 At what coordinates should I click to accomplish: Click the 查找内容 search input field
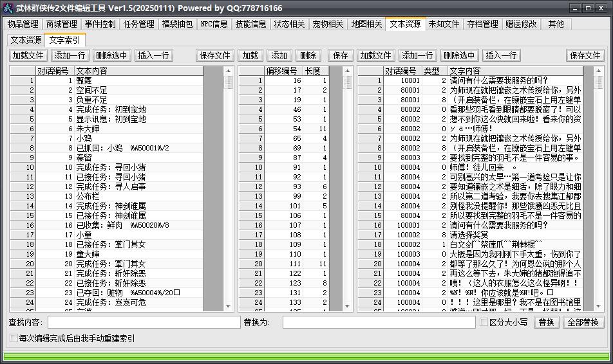pos(144,322)
